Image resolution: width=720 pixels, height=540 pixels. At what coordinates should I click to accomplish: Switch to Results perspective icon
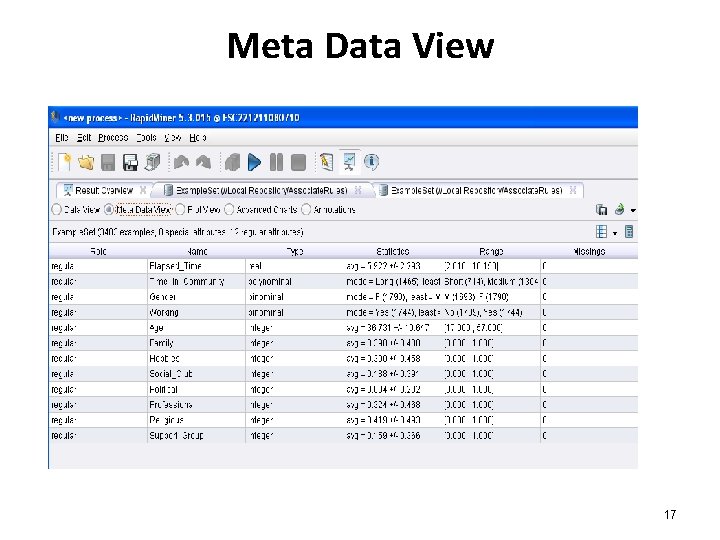pyautogui.click(x=349, y=162)
